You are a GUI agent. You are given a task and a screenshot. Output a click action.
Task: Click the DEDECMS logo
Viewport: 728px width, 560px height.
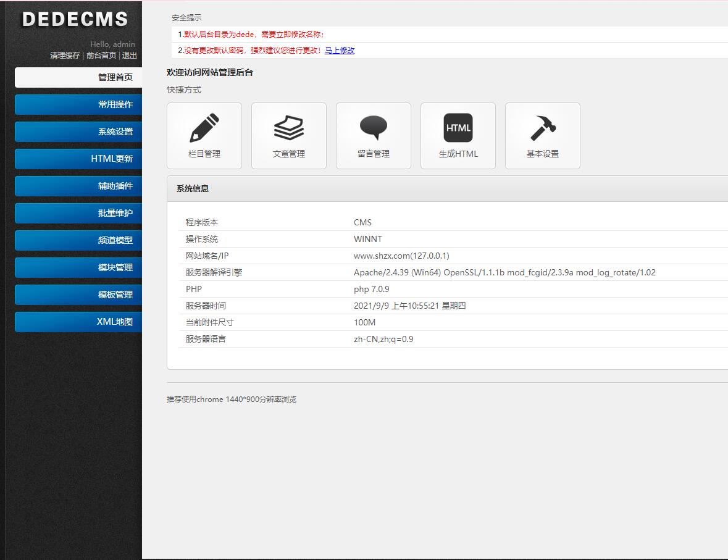(75, 19)
